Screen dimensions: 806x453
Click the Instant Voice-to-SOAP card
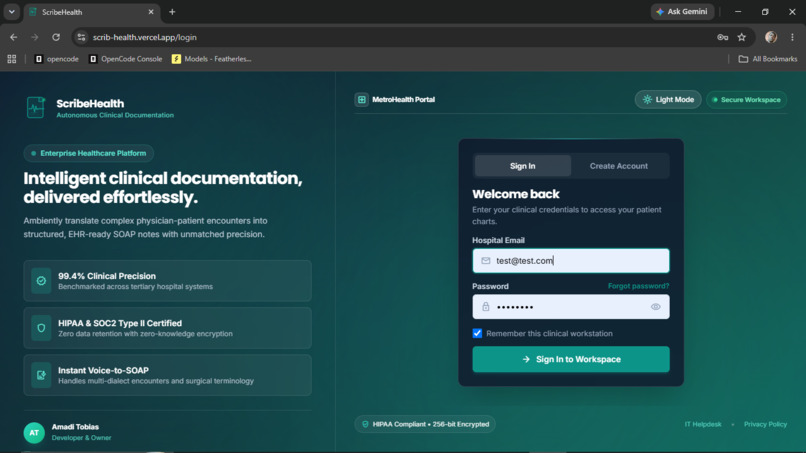pyautogui.click(x=168, y=375)
